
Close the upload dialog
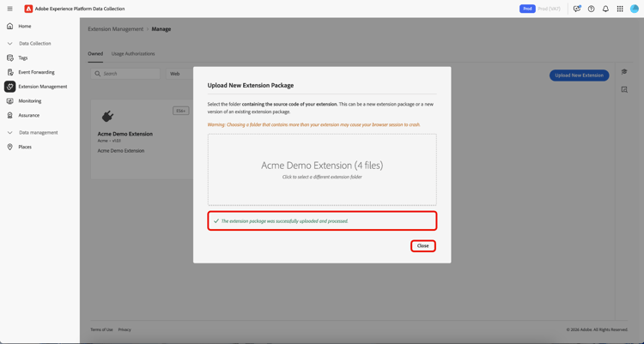click(x=423, y=246)
